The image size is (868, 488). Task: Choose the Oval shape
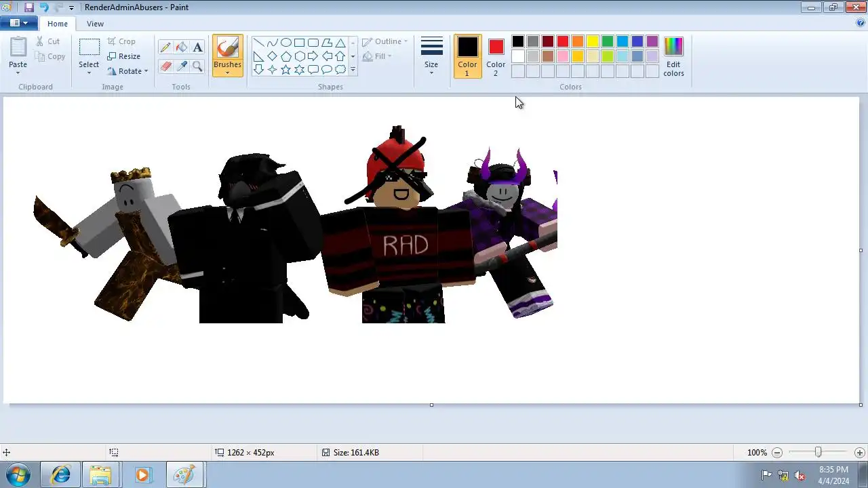(x=286, y=43)
